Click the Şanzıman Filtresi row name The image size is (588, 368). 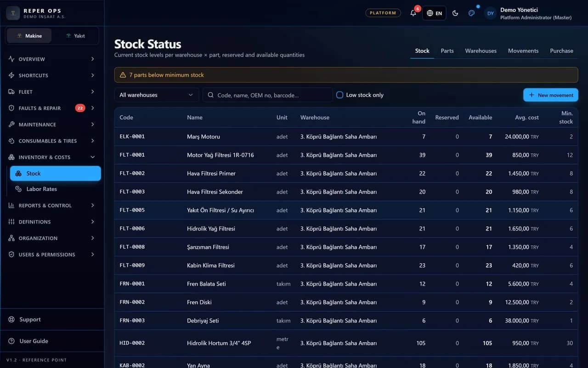pos(208,247)
